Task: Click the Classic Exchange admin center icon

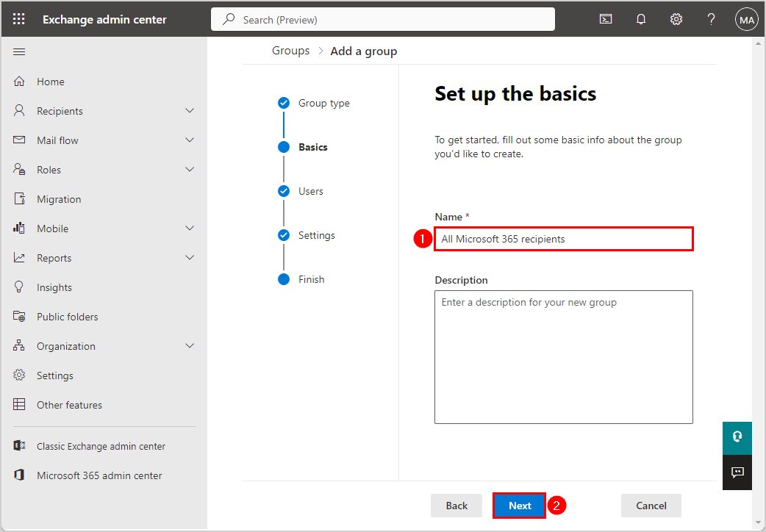Action: [19, 445]
